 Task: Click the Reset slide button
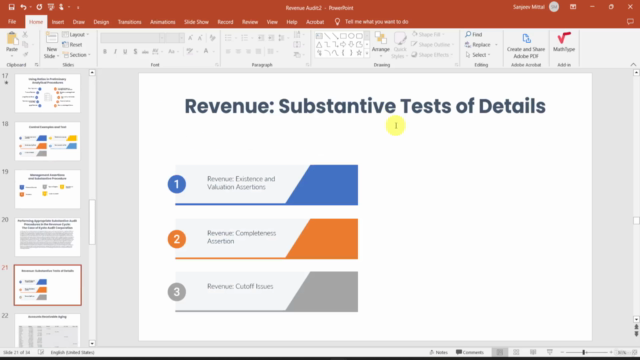coord(72,44)
